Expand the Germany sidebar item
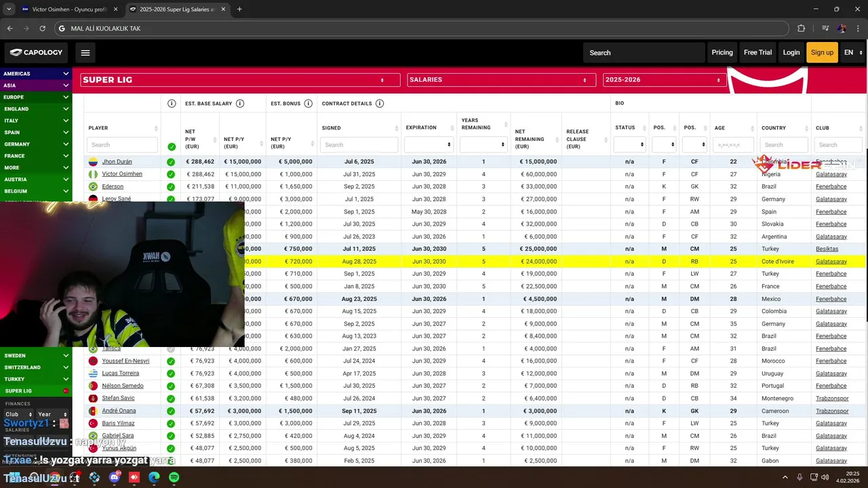This screenshot has height=488, width=868. tap(36, 144)
